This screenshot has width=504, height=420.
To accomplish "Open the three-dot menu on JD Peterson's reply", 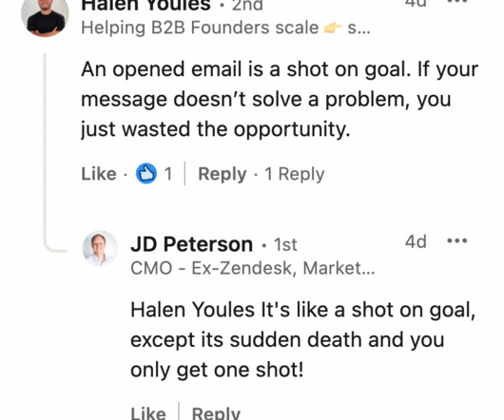I will click(x=457, y=240).
